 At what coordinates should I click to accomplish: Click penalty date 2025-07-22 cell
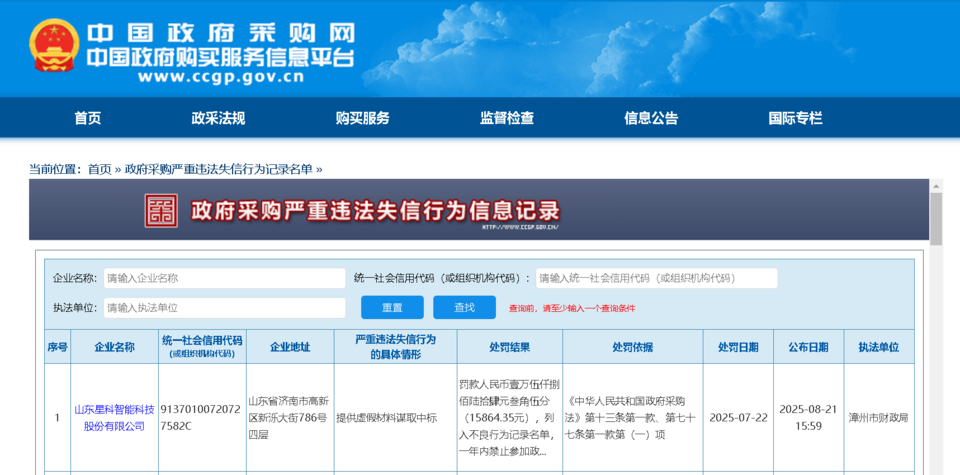pyautogui.click(x=738, y=418)
